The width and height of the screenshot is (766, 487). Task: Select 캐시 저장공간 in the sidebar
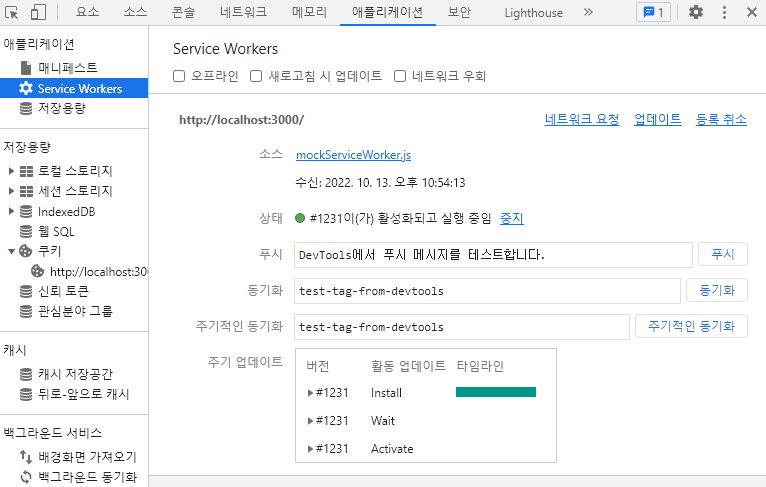tap(74, 374)
